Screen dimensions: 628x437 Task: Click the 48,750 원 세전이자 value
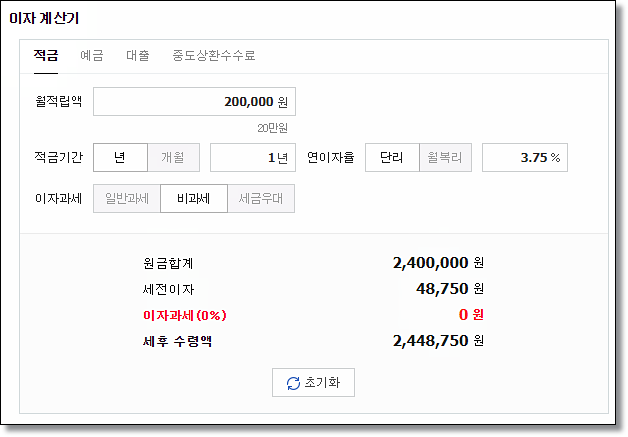450,288
